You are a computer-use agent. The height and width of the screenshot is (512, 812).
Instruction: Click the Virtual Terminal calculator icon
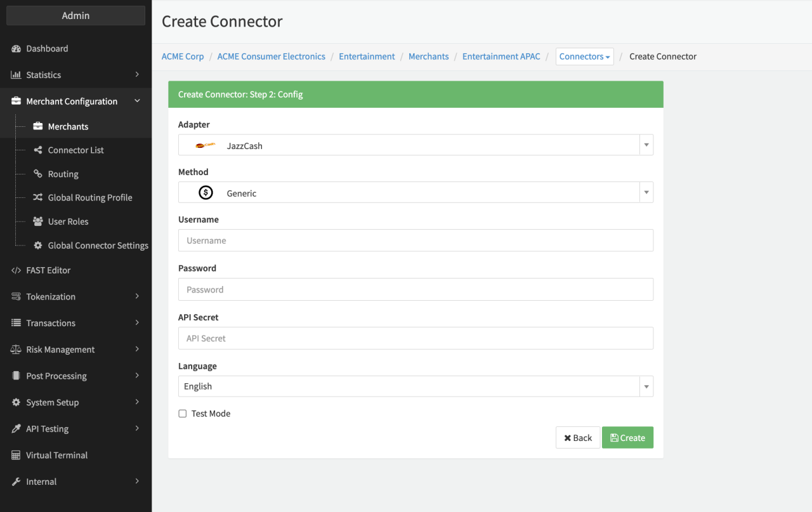point(16,456)
